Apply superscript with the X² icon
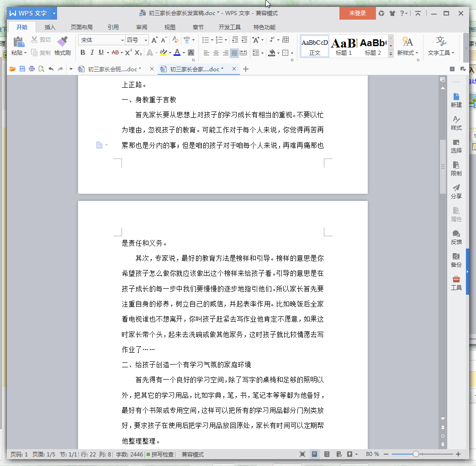Image resolution: width=476 pixels, height=466 pixels. coord(128,53)
